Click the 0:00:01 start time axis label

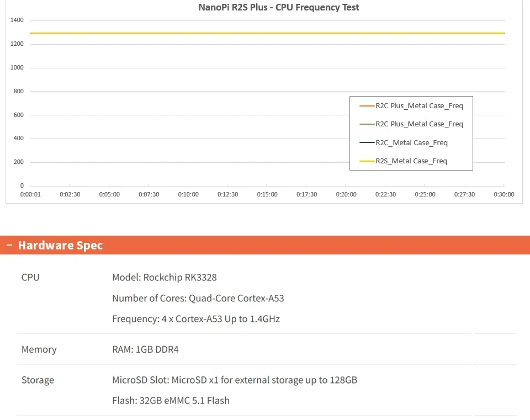[30, 194]
